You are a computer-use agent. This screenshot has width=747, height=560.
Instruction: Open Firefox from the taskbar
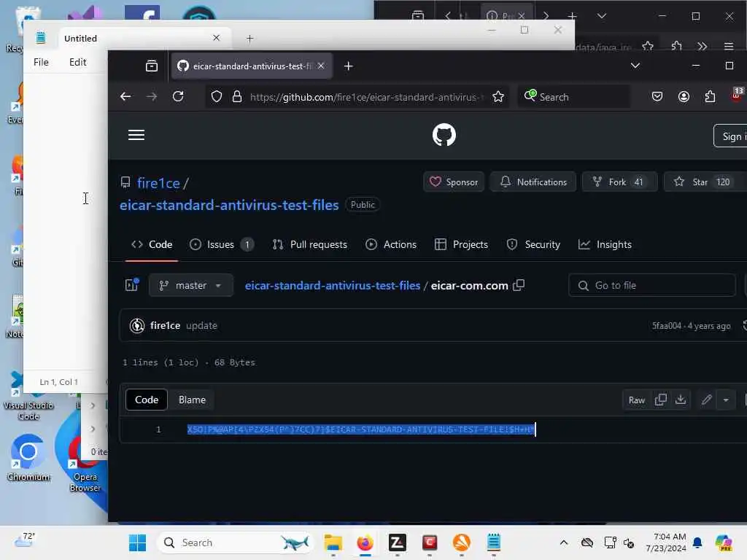[x=365, y=542]
